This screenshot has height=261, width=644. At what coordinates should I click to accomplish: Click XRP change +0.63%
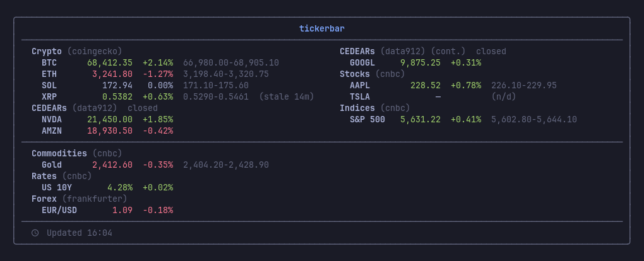158,97
